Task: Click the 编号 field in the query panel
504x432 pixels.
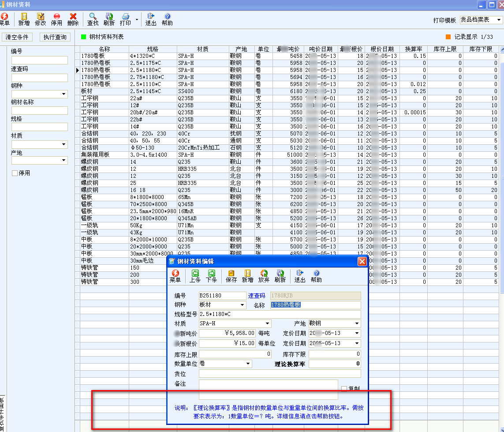Action: [x=40, y=60]
